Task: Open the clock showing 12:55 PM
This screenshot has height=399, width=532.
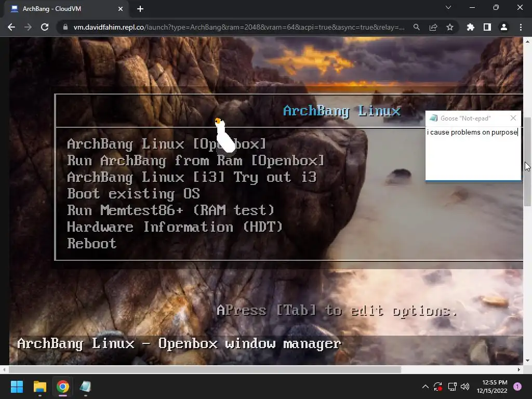Action: 492,387
